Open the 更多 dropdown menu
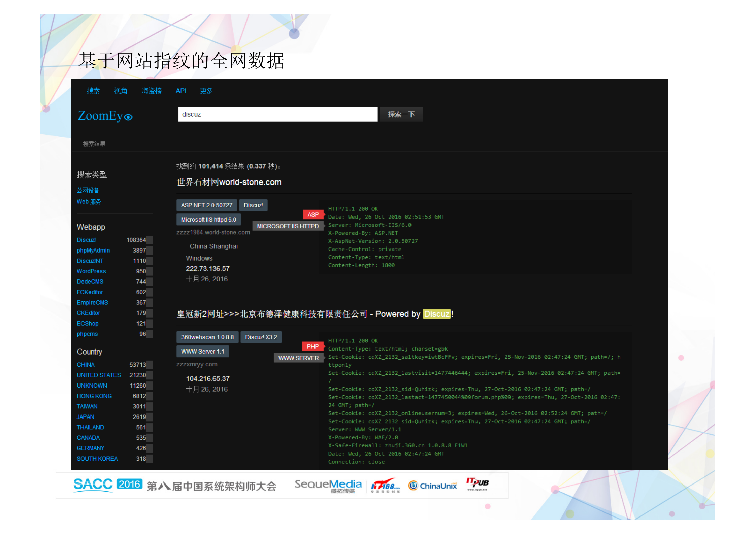This screenshot has height=534, width=756. pos(206,91)
